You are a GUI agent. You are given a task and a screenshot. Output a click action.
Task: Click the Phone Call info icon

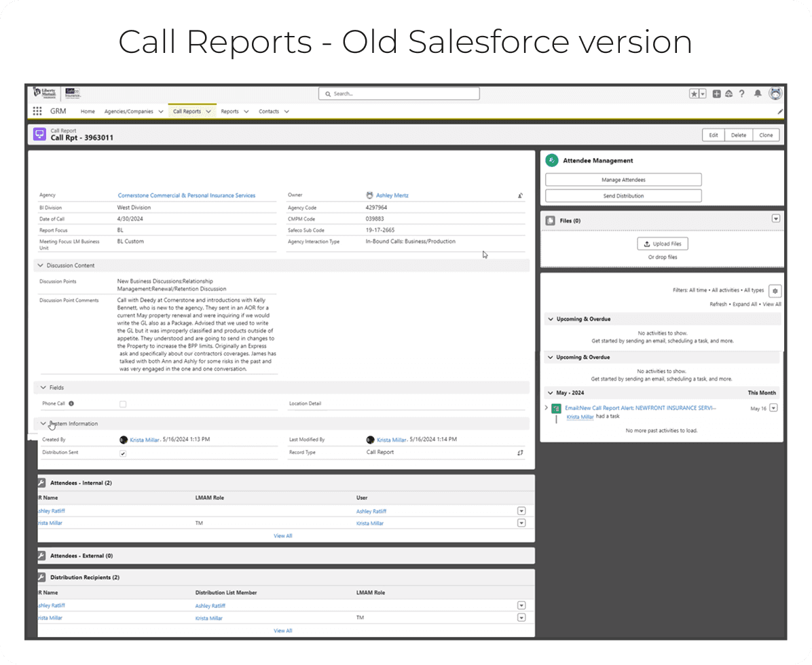[x=71, y=404]
